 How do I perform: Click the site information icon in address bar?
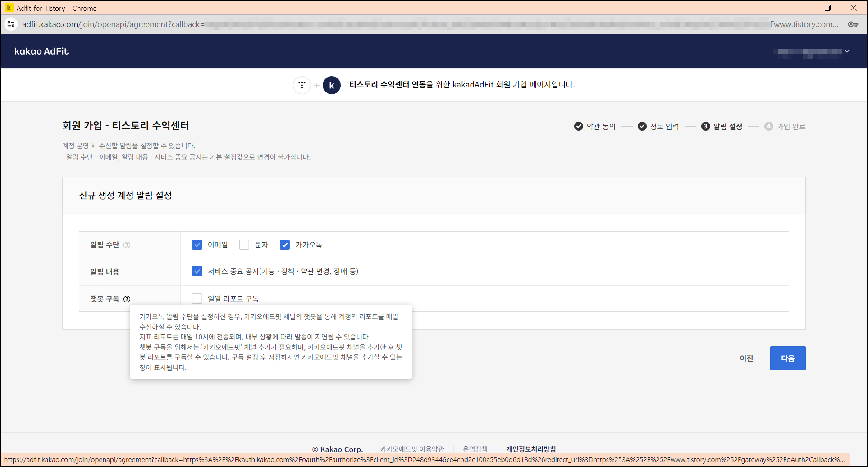tap(11, 24)
